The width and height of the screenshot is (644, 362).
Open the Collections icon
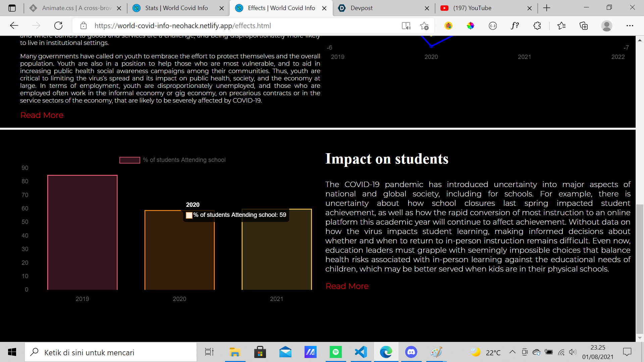[584, 25]
